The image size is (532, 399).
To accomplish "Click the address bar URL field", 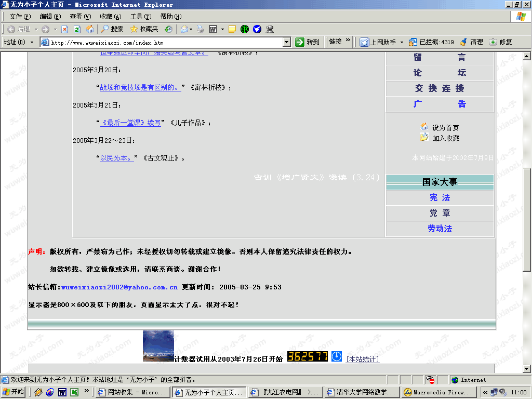I will pos(166,43).
